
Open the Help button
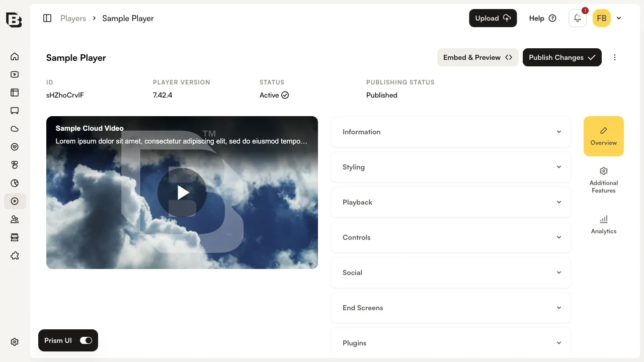coord(543,18)
